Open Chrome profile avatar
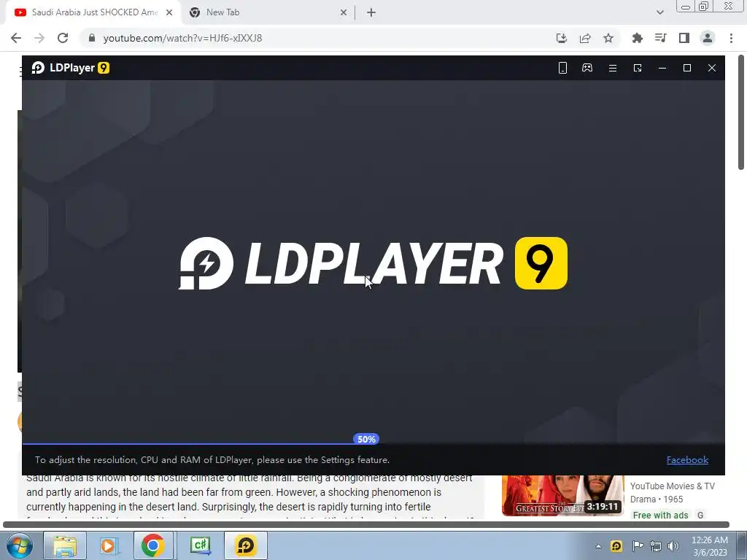This screenshot has height=560, width=747. pos(708,38)
